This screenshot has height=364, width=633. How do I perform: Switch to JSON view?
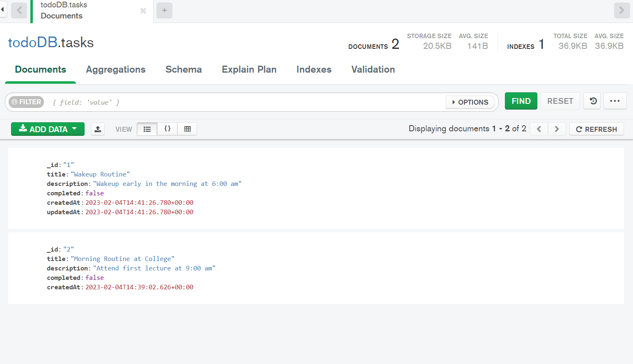(167, 128)
